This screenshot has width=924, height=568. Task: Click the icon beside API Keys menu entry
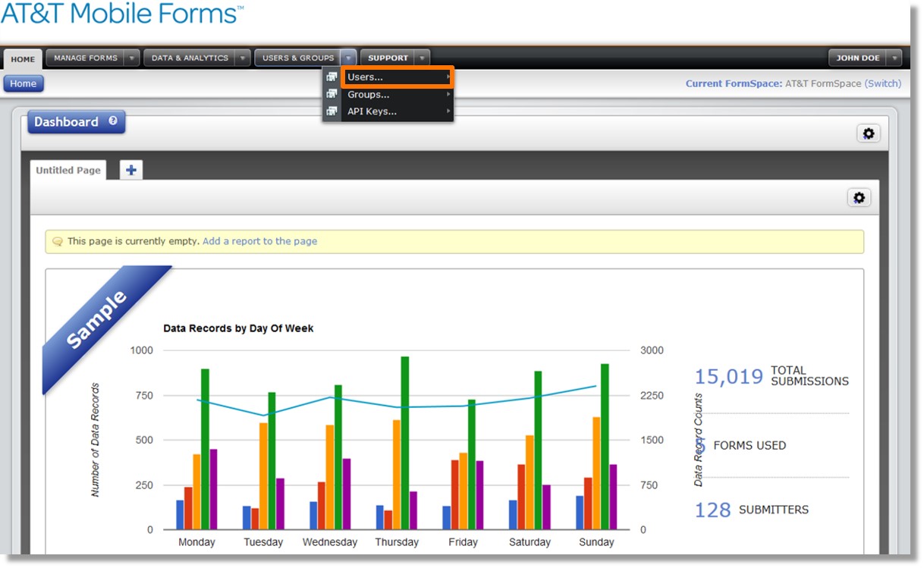click(x=332, y=111)
